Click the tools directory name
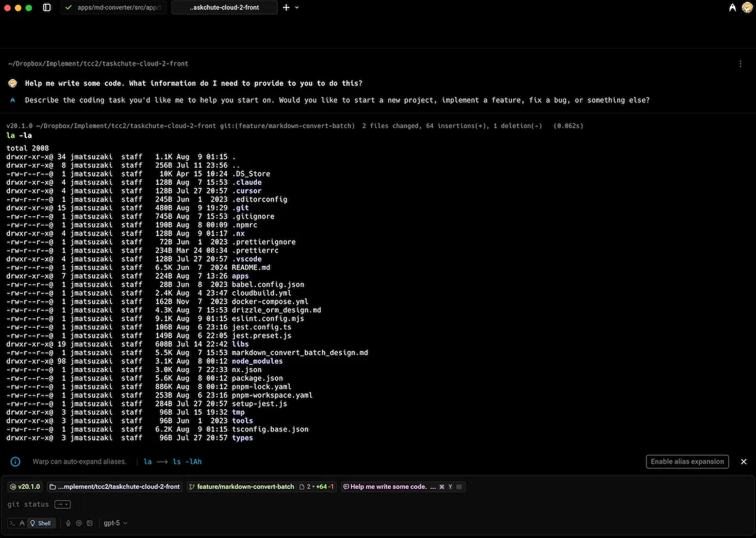Viewport: 756px width, 538px height. (243, 421)
